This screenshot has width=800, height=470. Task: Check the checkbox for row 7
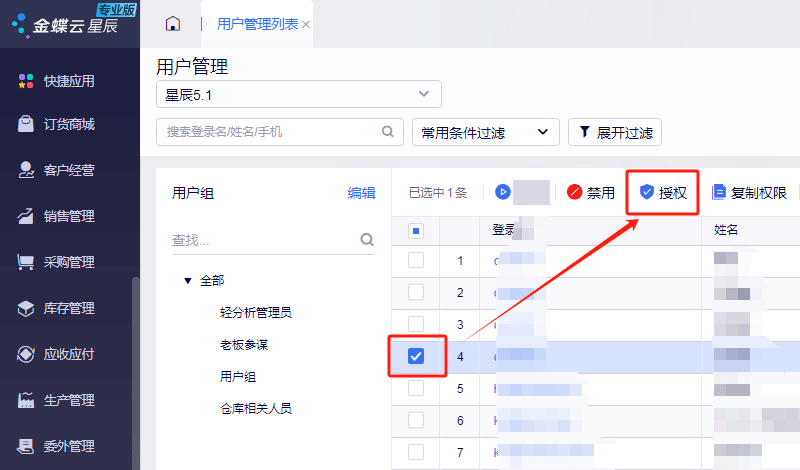(x=416, y=452)
